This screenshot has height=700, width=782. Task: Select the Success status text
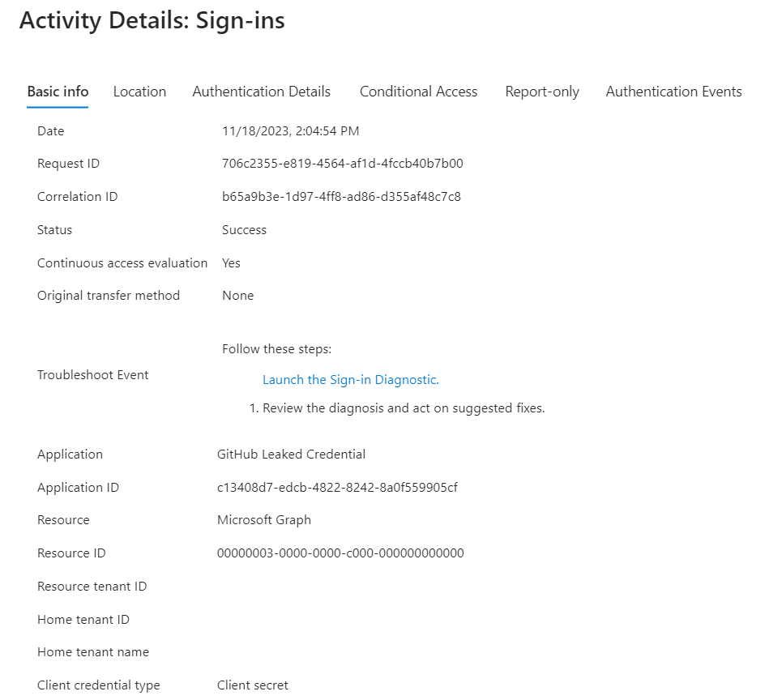(x=245, y=230)
